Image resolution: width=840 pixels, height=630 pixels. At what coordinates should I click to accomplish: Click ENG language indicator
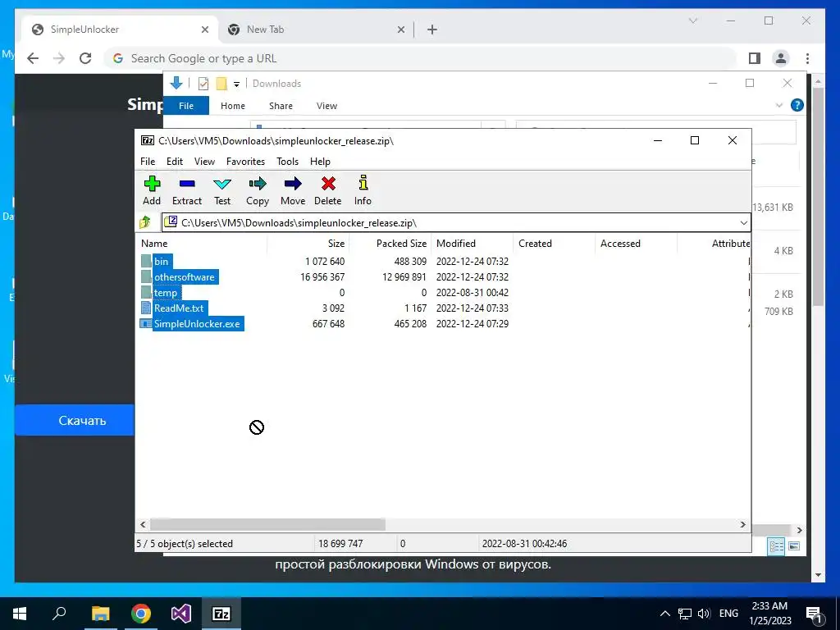coord(728,614)
